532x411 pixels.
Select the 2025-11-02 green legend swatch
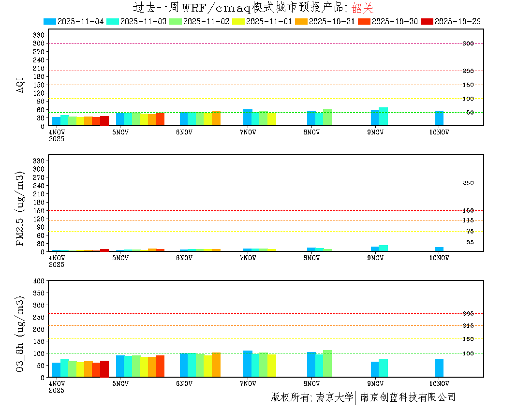[176, 21]
